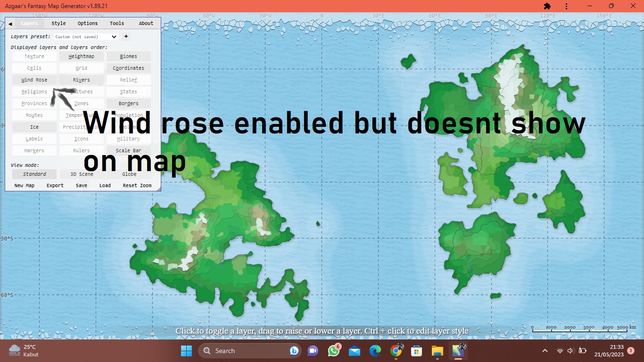Open the Windows Start menu

click(186, 351)
